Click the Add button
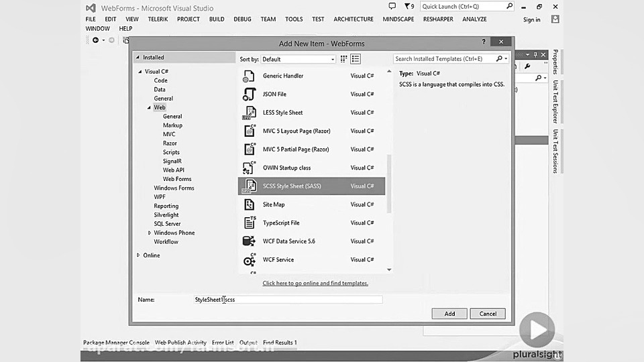The width and height of the screenshot is (644, 362). 449,314
